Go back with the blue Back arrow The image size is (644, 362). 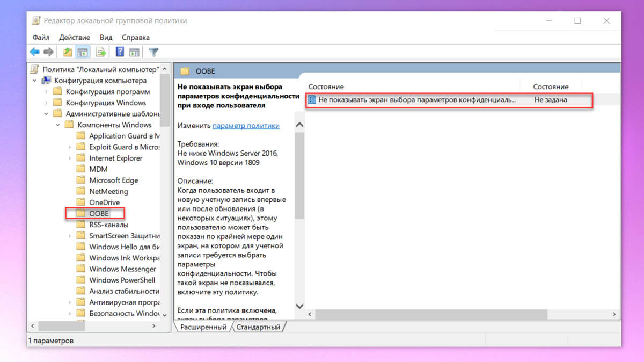click(35, 52)
